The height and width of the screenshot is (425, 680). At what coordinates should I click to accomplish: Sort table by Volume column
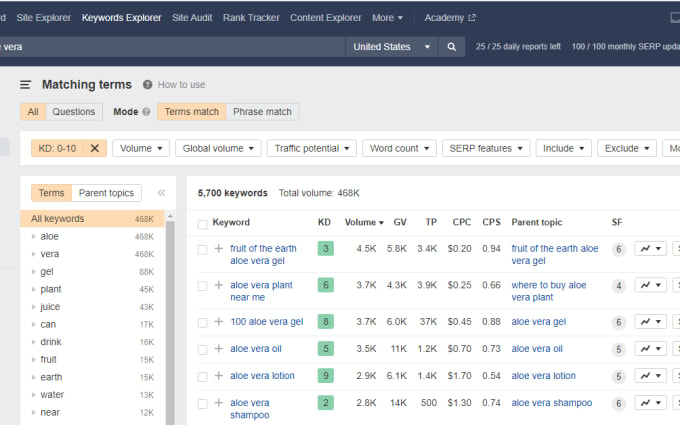coord(364,222)
